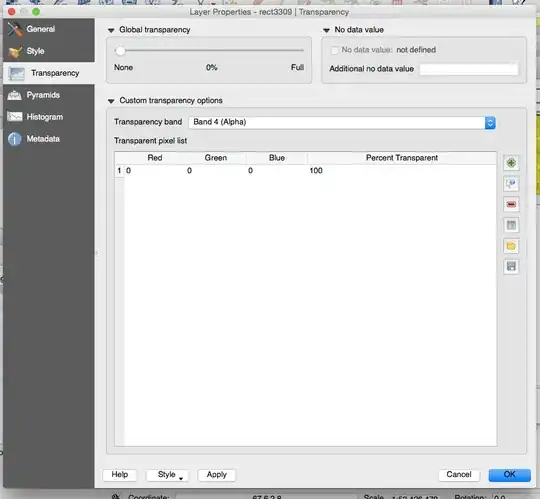Screen dimensions: 540x499
Task: Click the Pyramids sidebar icon
Action: tap(14, 95)
